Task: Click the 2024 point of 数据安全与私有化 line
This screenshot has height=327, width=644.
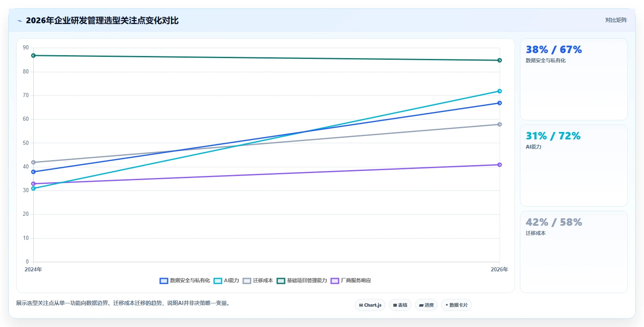Action: coord(33,172)
